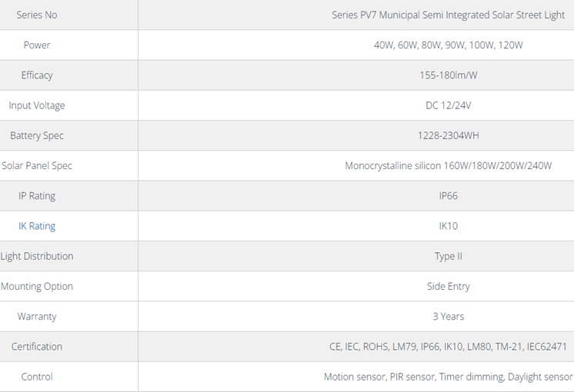Screen dimensions: 574x392
Task: Click the Motion sensor control value
Action: [448, 377]
